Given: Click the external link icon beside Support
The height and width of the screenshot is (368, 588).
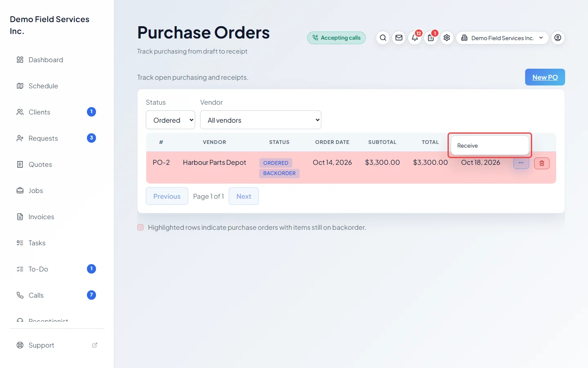Looking at the screenshot, I should (x=95, y=345).
